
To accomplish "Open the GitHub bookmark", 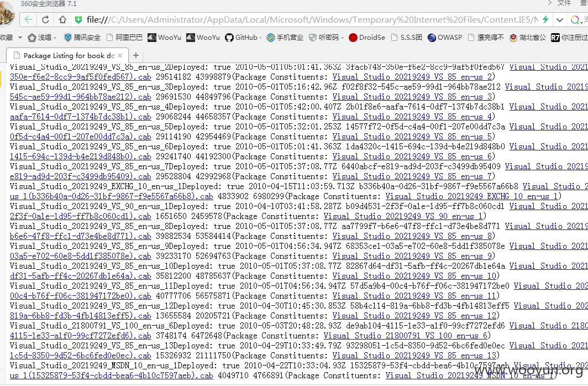I will click(x=243, y=38).
